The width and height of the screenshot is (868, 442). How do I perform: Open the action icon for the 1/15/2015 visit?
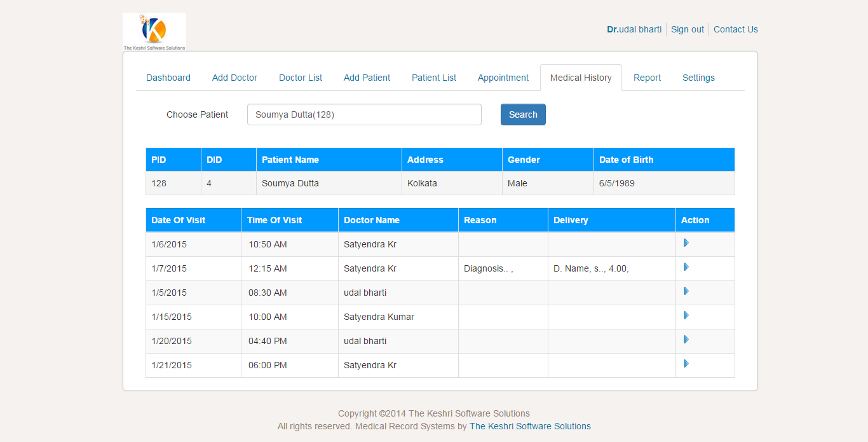[x=686, y=315]
